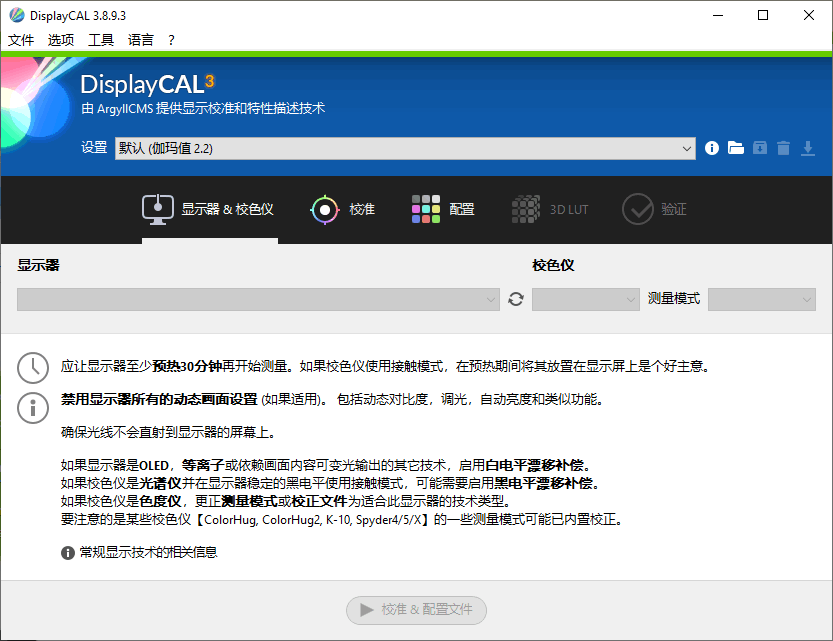Click the profiling color grid icon
833x641 pixels.
click(426, 209)
